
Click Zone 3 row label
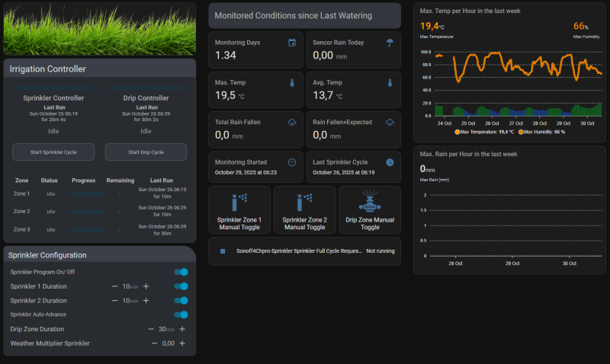(x=21, y=230)
